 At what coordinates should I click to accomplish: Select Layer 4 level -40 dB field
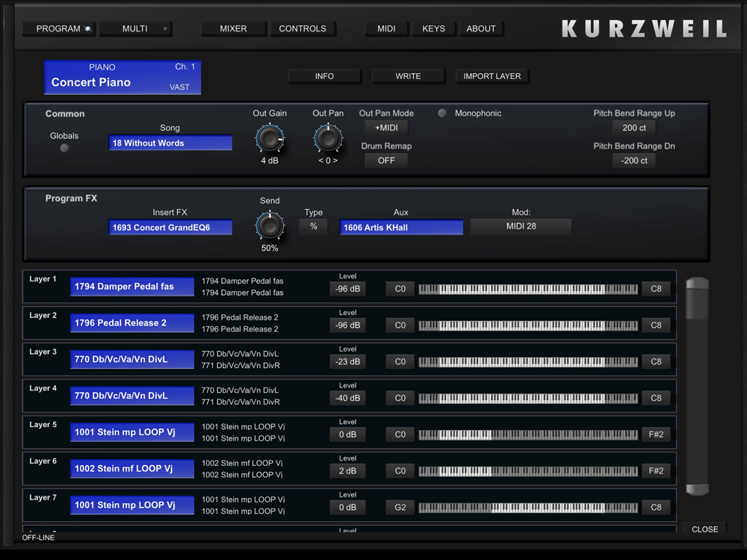pyautogui.click(x=348, y=398)
